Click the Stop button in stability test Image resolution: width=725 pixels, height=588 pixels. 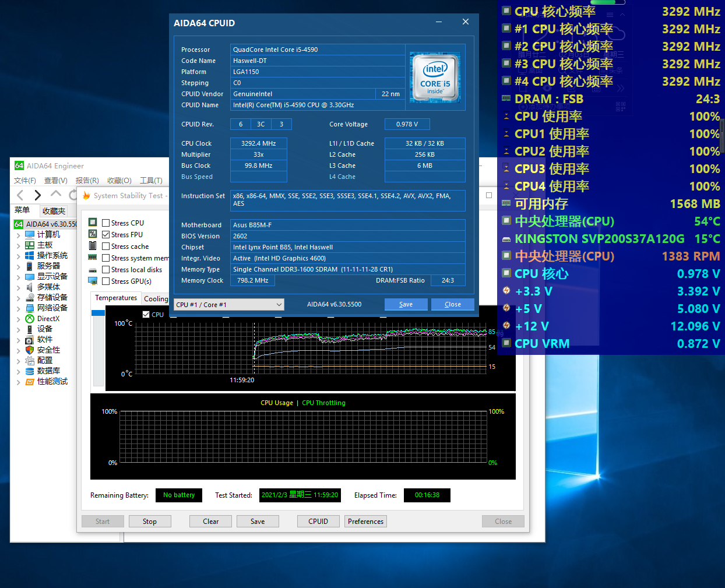click(150, 522)
